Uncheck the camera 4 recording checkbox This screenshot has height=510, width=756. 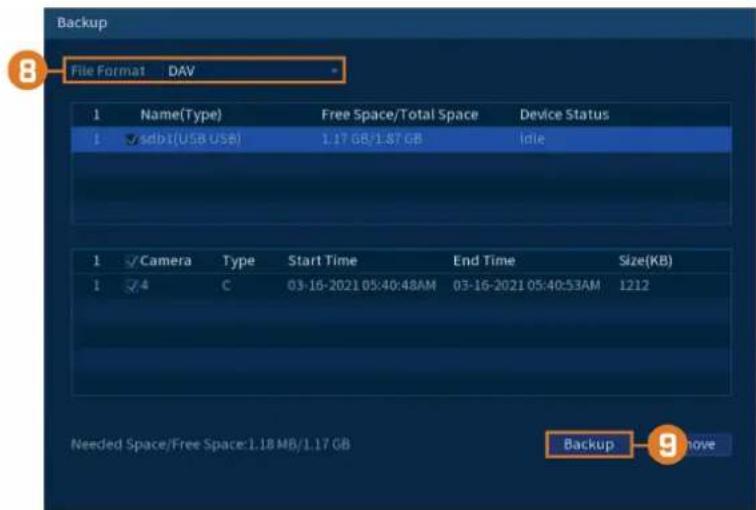click(131, 286)
